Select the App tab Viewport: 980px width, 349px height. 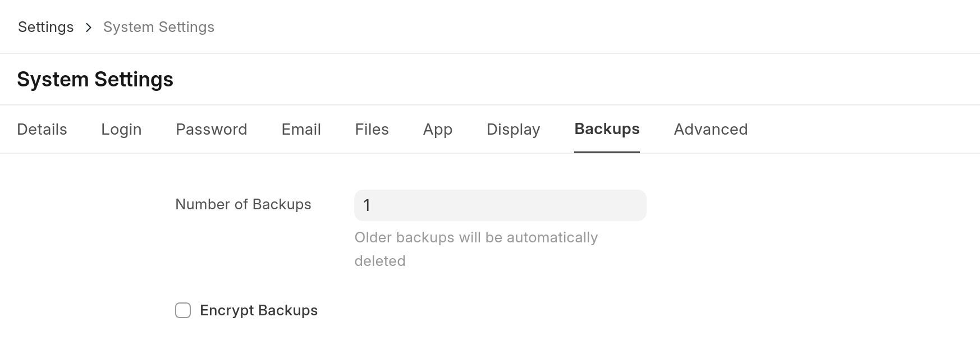tap(438, 129)
